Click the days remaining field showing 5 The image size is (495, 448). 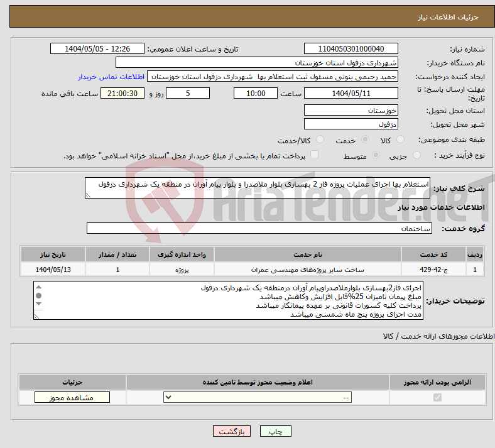click(188, 93)
